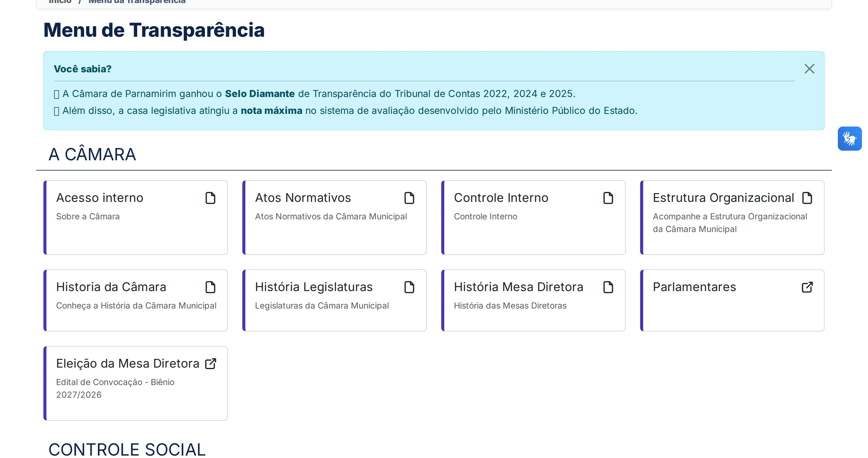Click 'Acompanhe a Estrutura Organizacional' description text

(730, 223)
